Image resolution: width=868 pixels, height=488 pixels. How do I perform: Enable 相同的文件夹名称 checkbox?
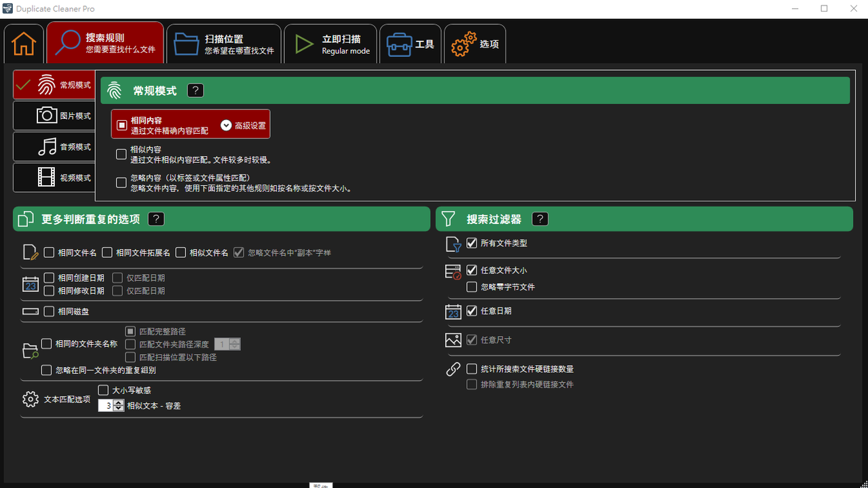(x=46, y=344)
